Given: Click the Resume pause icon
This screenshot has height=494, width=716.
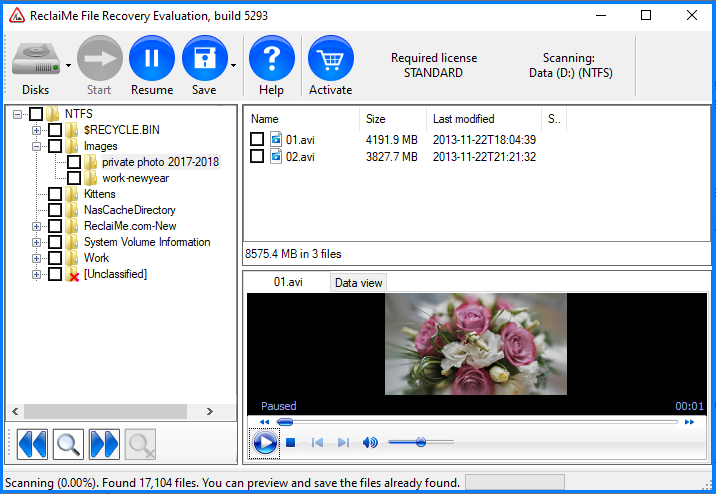Looking at the screenshot, I should pos(152,59).
